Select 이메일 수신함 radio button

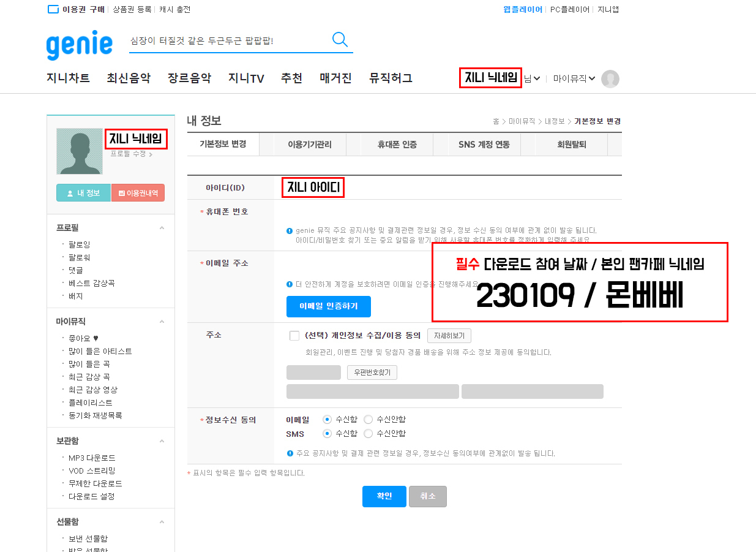[x=327, y=420]
